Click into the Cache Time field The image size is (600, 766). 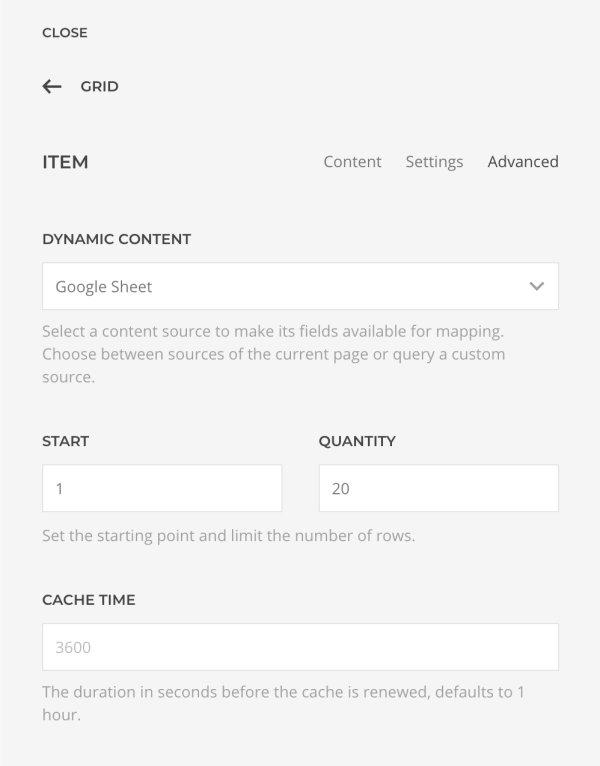coord(300,647)
